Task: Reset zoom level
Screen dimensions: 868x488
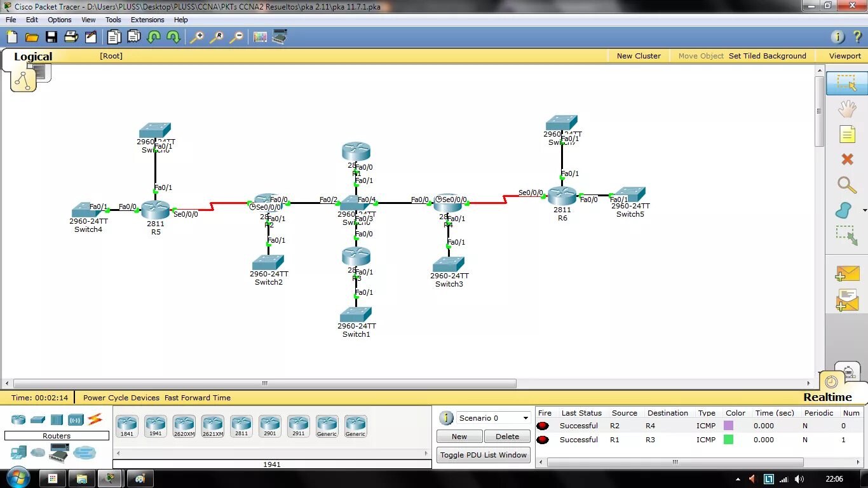Action: (217, 37)
